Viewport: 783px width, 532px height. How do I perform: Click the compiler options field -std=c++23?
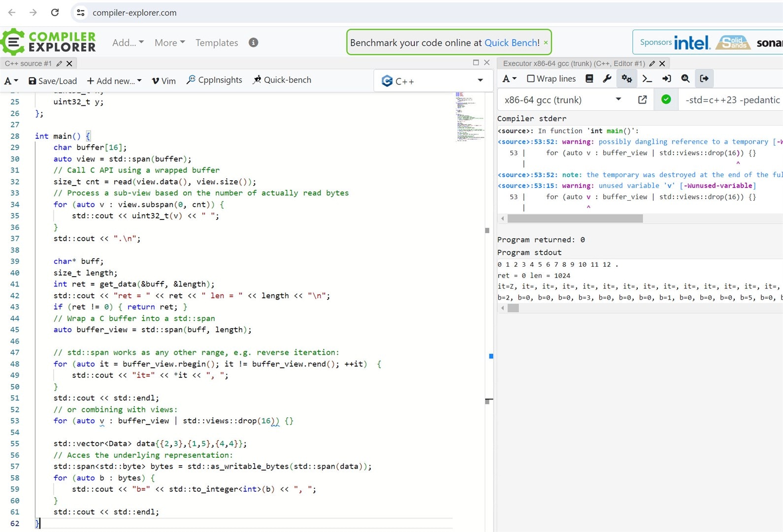pos(732,100)
